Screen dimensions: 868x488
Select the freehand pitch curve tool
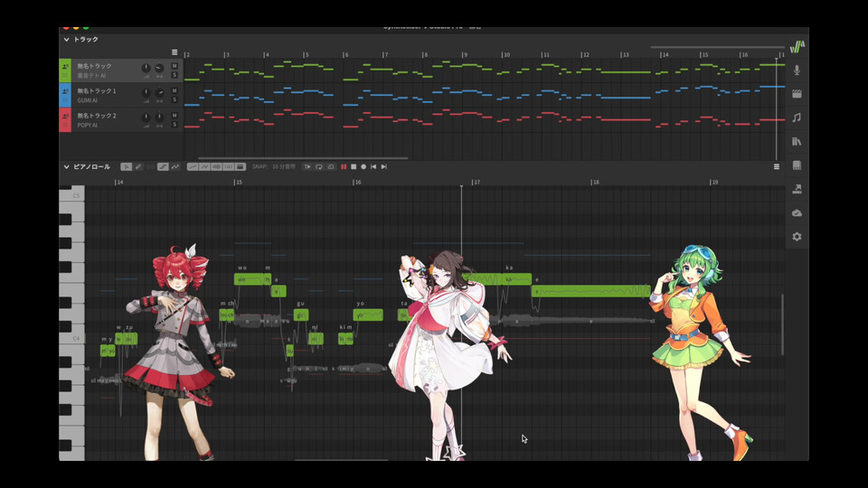tap(175, 166)
